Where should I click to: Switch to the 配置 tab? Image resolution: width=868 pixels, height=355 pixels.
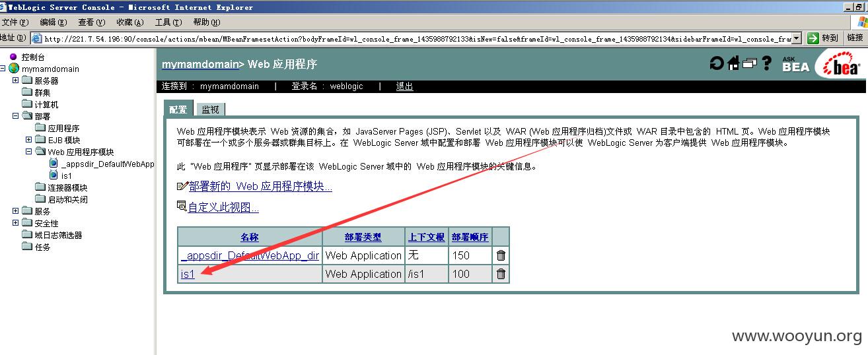[x=178, y=110]
